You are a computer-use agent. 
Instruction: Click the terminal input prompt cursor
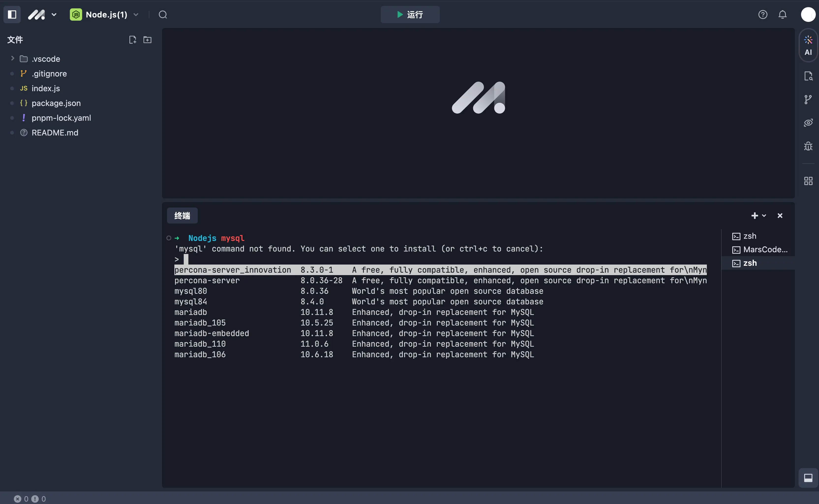(x=186, y=259)
